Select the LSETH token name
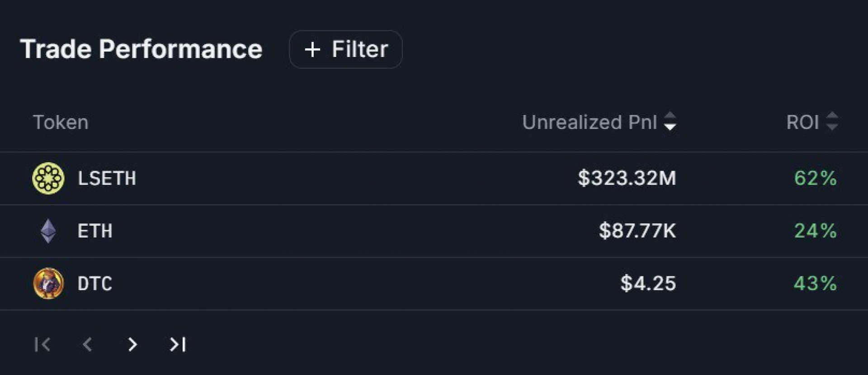Image resolution: width=868 pixels, height=375 pixels. click(x=107, y=178)
